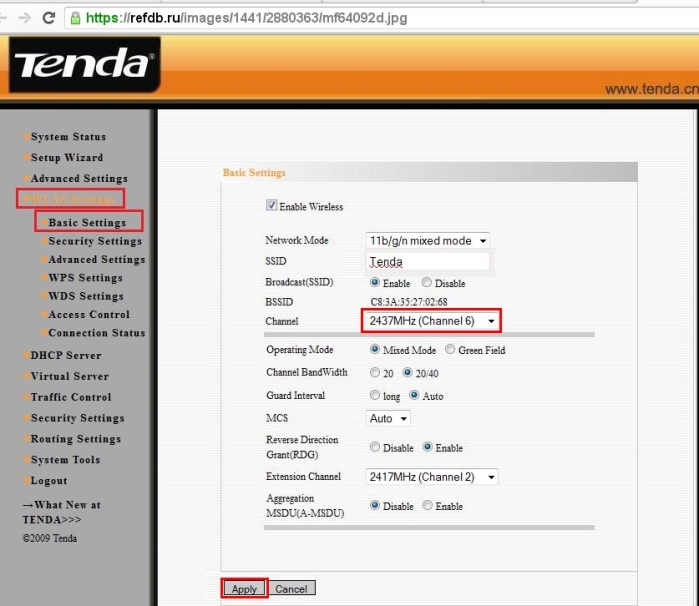Image resolution: width=699 pixels, height=606 pixels.
Task: Open Access Control submenu
Action: tap(89, 314)
